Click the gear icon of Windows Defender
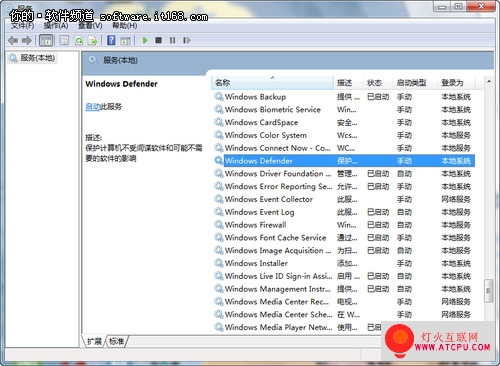Viewport: 500px width, 366px height. (219, 161)
